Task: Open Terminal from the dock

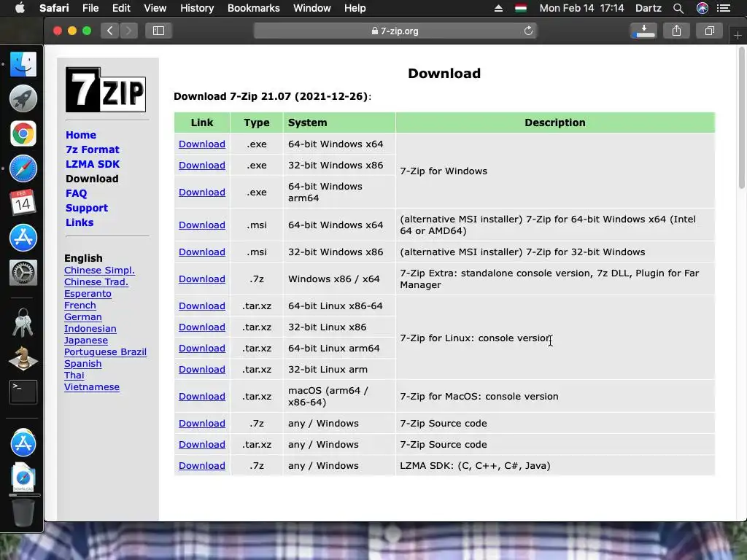Action: coord(23,392)
